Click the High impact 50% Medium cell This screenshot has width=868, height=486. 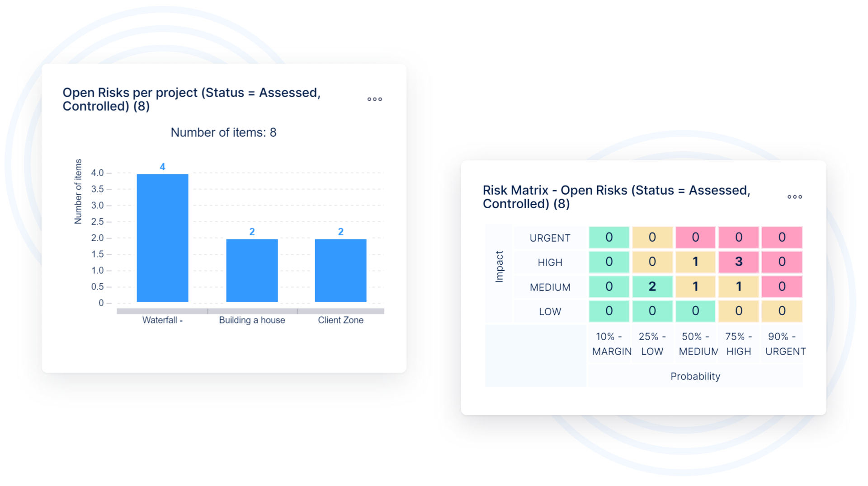pos(695,262)
